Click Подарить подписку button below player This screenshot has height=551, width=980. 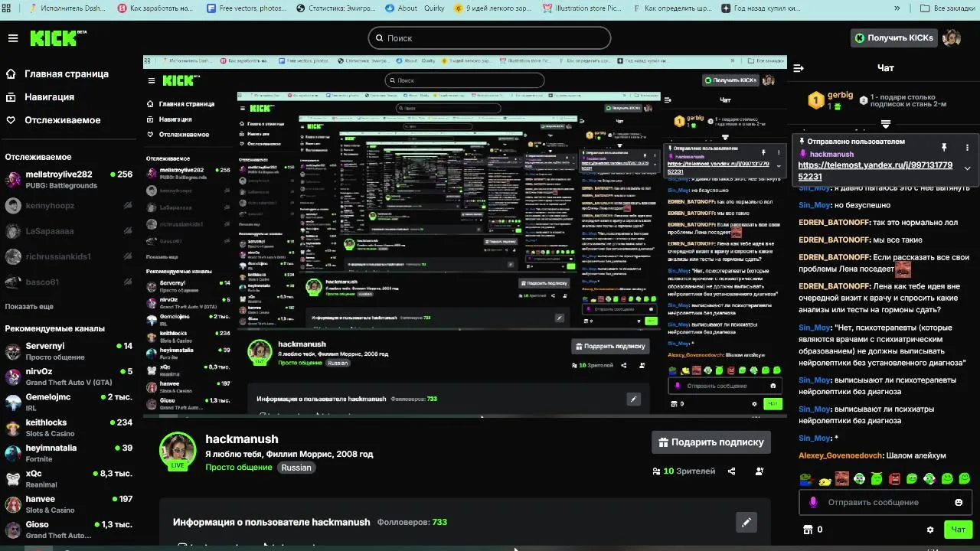tap(711, 442)
